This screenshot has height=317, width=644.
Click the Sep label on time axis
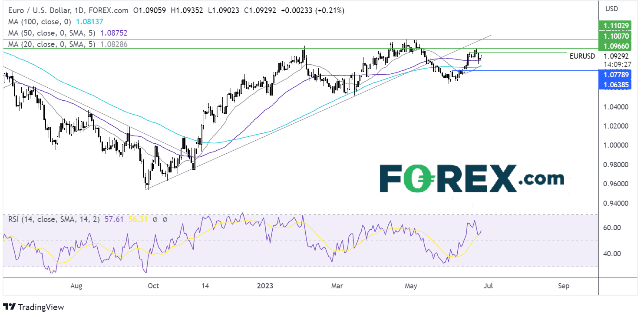pyautogui.click(x=564, y=286)
